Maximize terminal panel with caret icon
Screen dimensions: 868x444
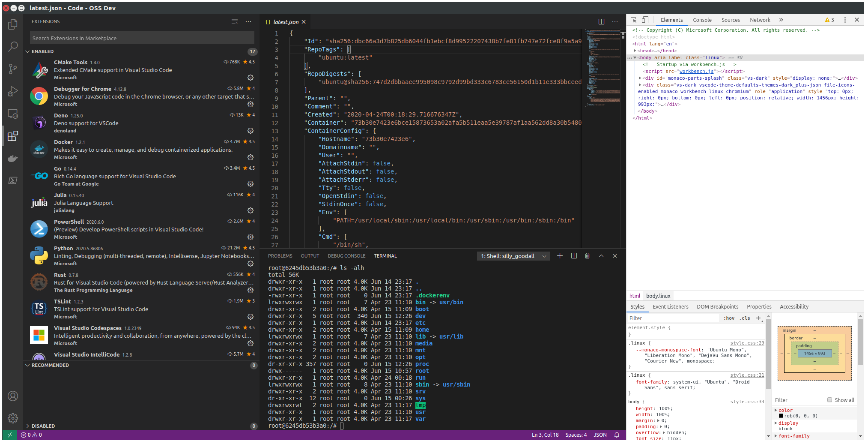click(601, 256)
